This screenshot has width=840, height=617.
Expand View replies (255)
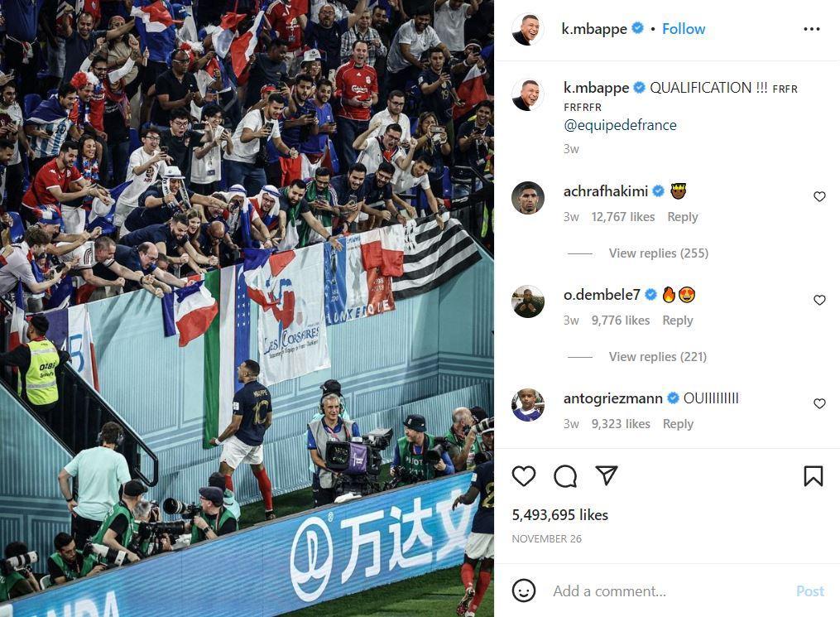point(659,253)
